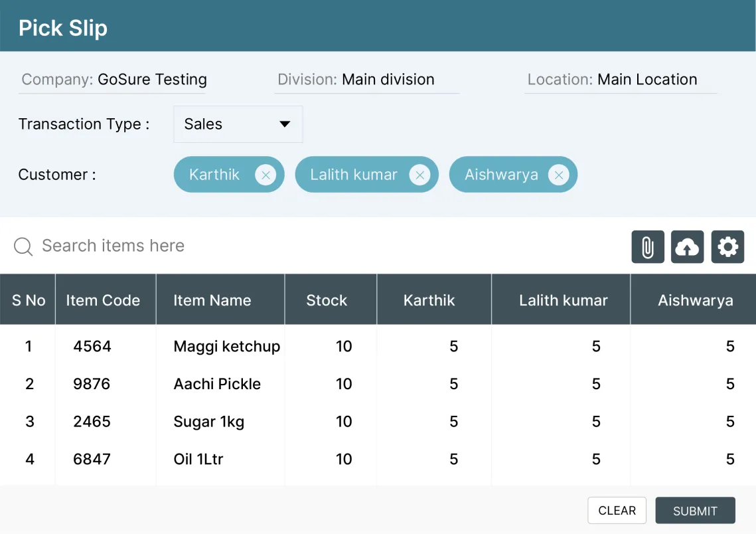Click the search magnifier icon
756x534 pixels.
click(23, 246)
